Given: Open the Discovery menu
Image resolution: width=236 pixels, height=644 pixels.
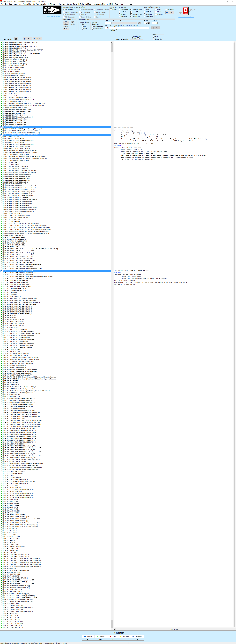Looking at the screenshot, I should (x=62, y=4).
